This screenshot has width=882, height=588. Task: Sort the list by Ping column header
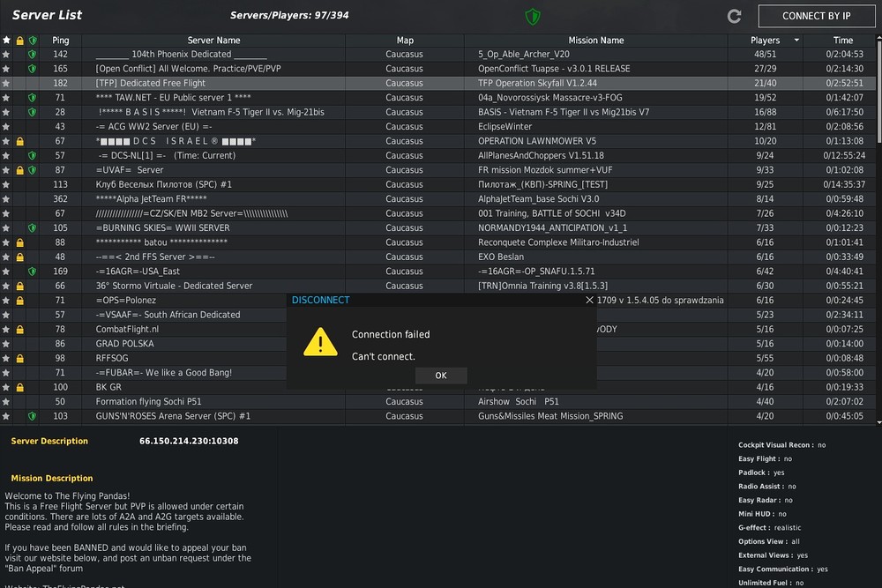click(x=60, y=41)
